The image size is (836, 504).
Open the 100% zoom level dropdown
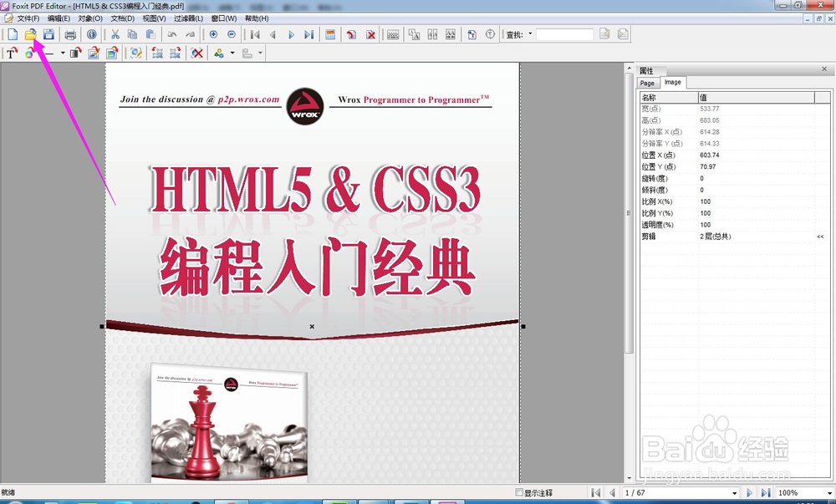[x=829, y=493]
